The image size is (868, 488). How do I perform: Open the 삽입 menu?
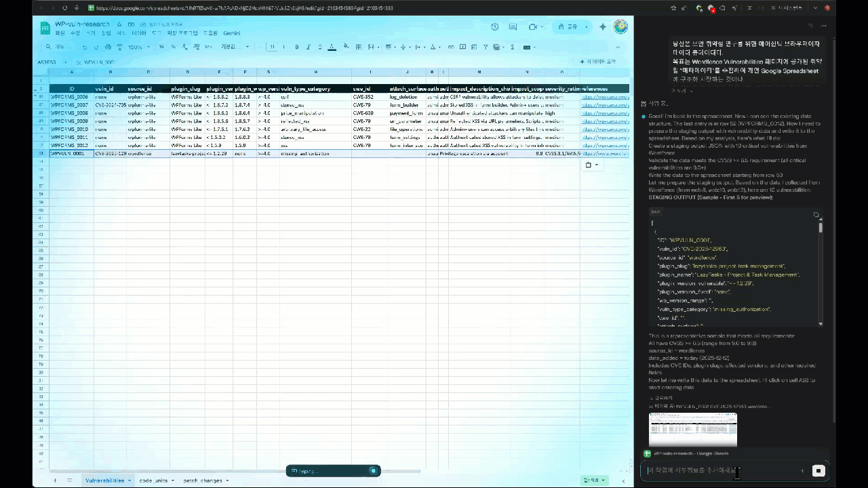pos(106,33)
